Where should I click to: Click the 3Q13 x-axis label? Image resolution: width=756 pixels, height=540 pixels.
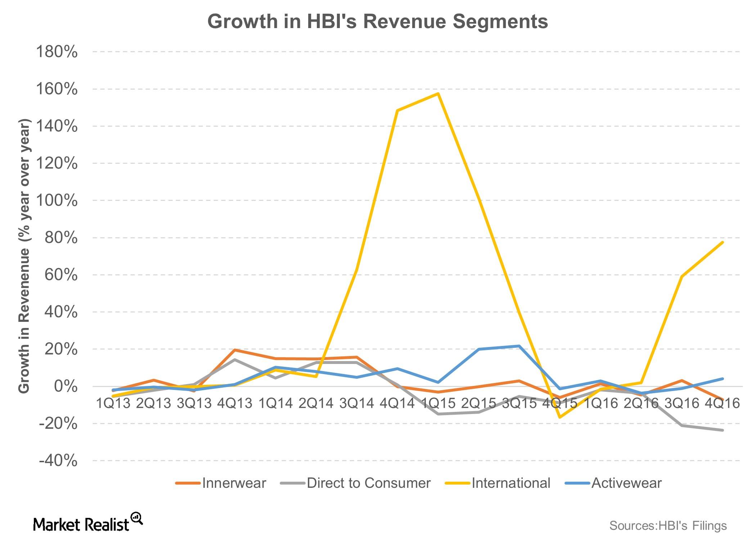(x=194, y=403)
